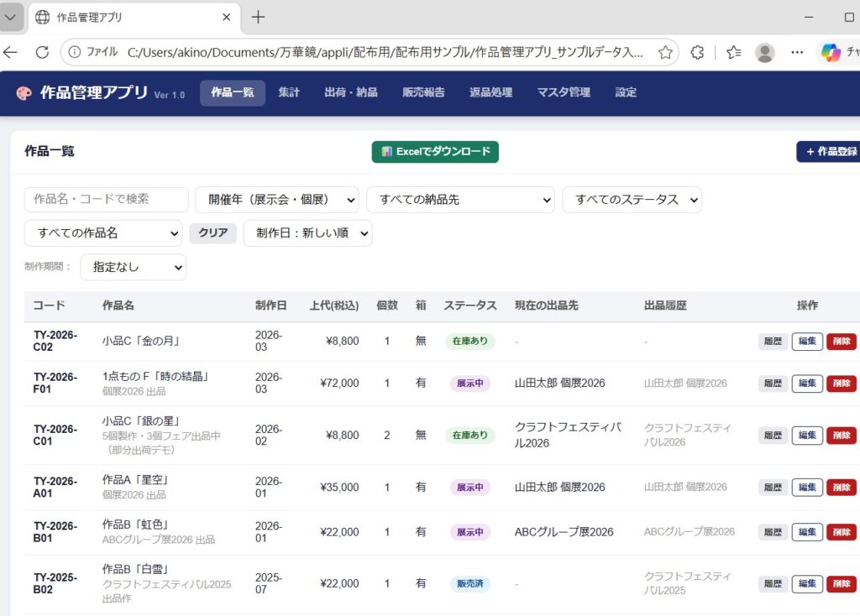Delete the TY-2026-F01 row
860x616 pixels.
pos(842,384)
